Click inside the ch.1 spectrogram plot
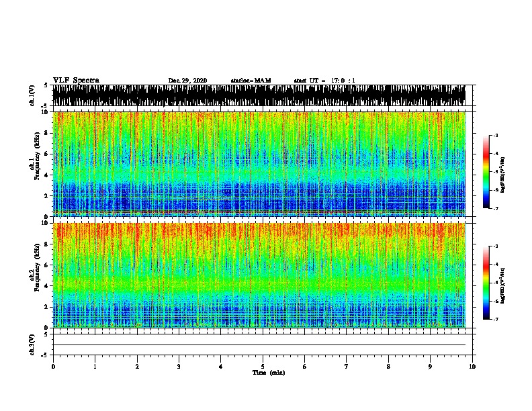The width and height of the screenshot is (532, 411). pyautogui.click(x=259, y=164)
